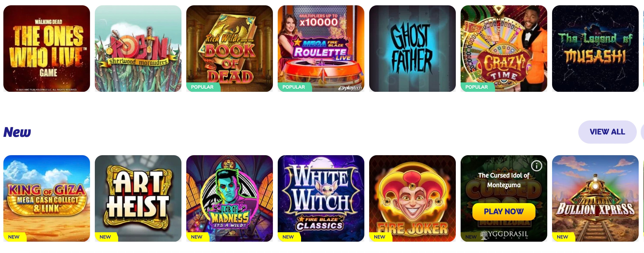Open VIEW ALL for New games
Screen dimensions: 644x253
607,132
